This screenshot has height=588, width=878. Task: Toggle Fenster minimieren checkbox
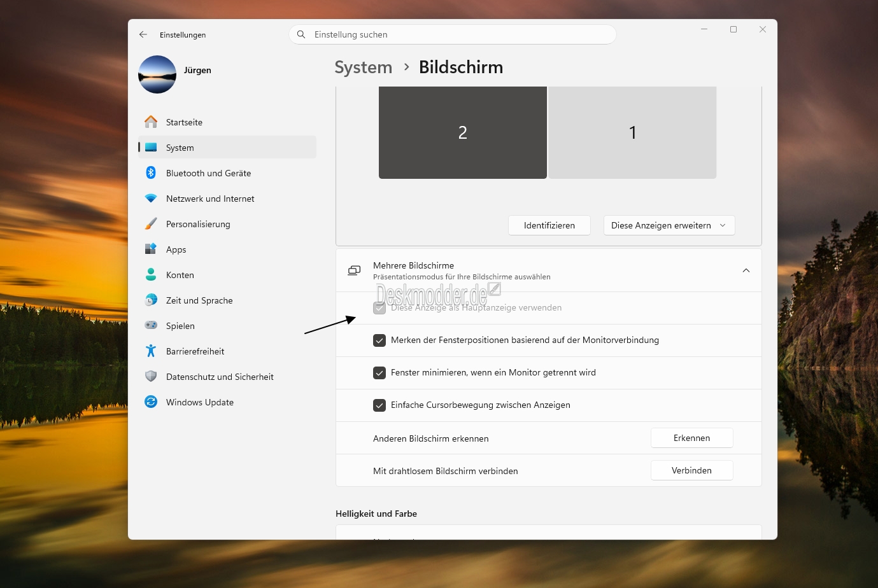pos(379,373)
